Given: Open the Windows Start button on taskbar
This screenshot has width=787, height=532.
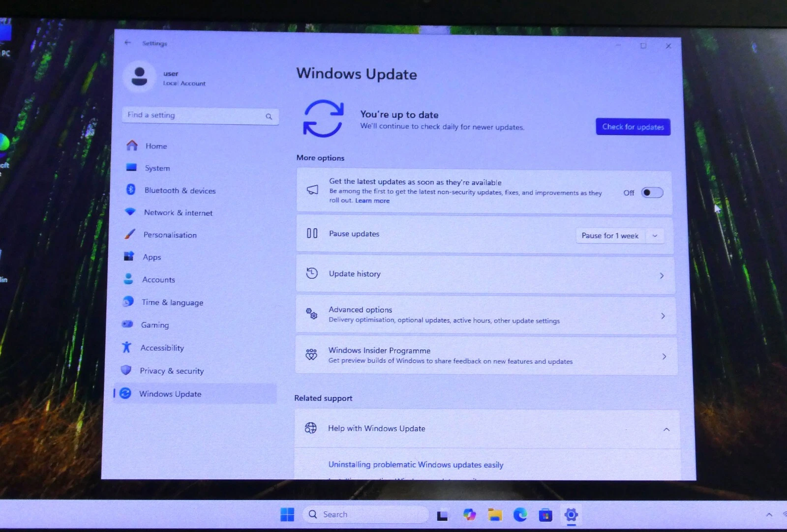Looking at the screenshot, I should coord(287,514).
